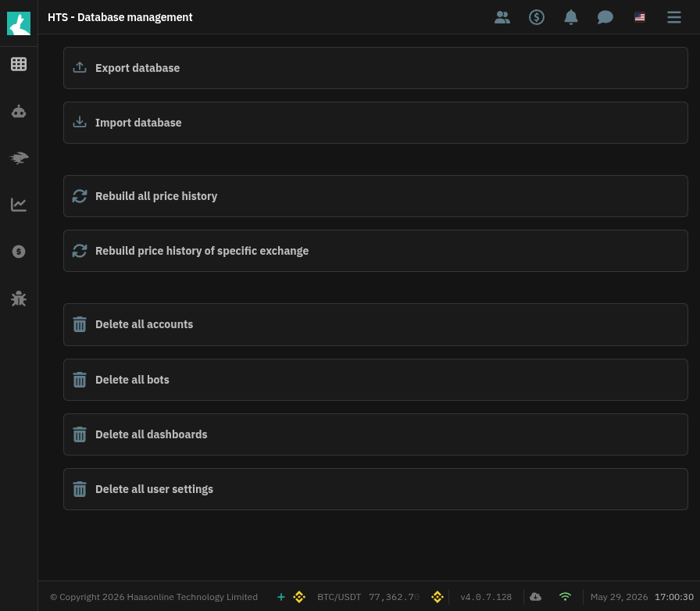Click Export database button

(x=376, y=68)
